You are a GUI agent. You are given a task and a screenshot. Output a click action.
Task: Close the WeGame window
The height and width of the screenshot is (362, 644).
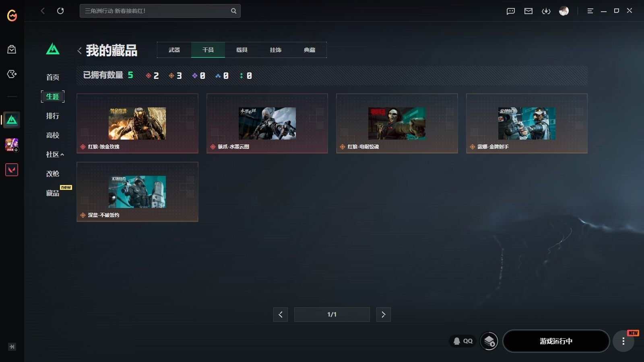tap(630, 11)
